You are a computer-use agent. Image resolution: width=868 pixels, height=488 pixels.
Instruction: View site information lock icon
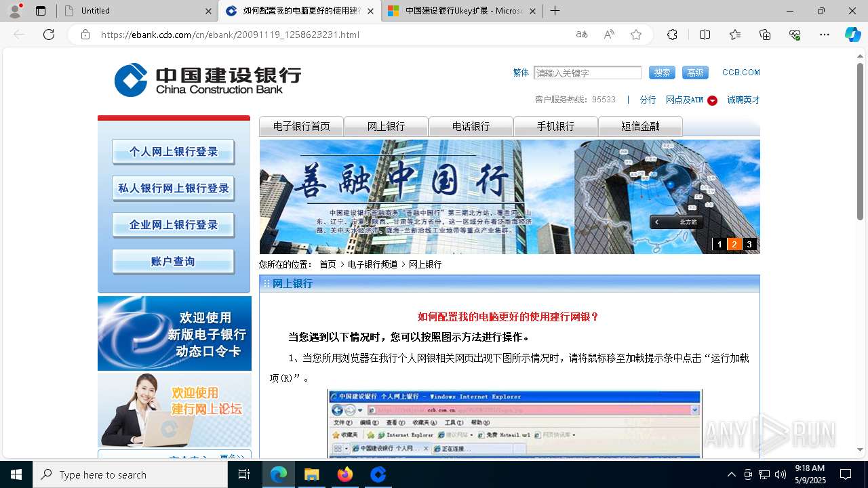click(x=85, y=35)
